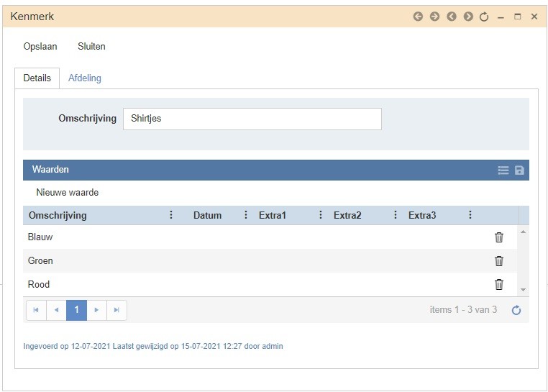Reload the Kenmerk window via title bar refresh icon

(484, 17)
